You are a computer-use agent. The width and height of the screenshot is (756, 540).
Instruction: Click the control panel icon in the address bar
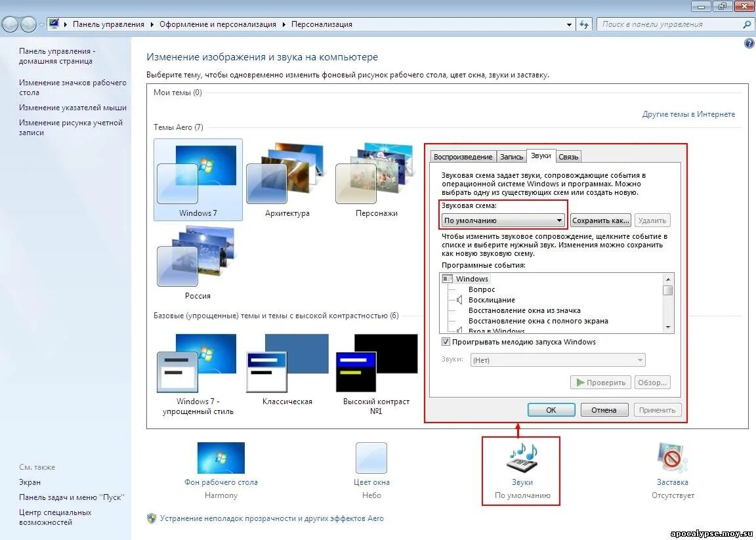click(x=54, y=24)
